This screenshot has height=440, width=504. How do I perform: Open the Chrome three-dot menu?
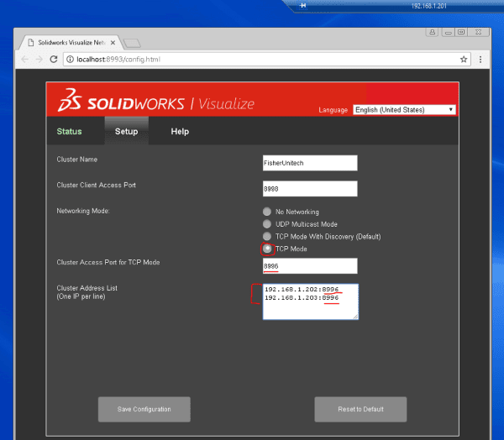480,59
